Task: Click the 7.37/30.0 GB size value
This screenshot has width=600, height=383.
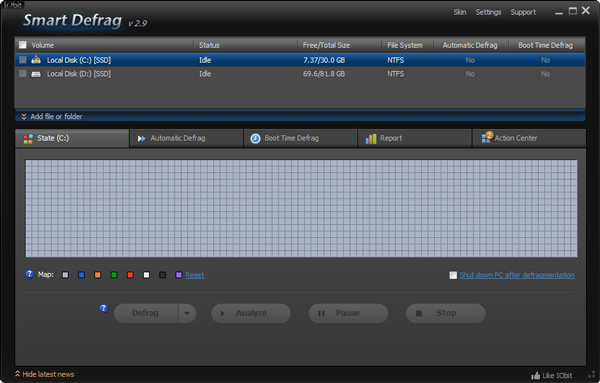Action: coord(324,60)
